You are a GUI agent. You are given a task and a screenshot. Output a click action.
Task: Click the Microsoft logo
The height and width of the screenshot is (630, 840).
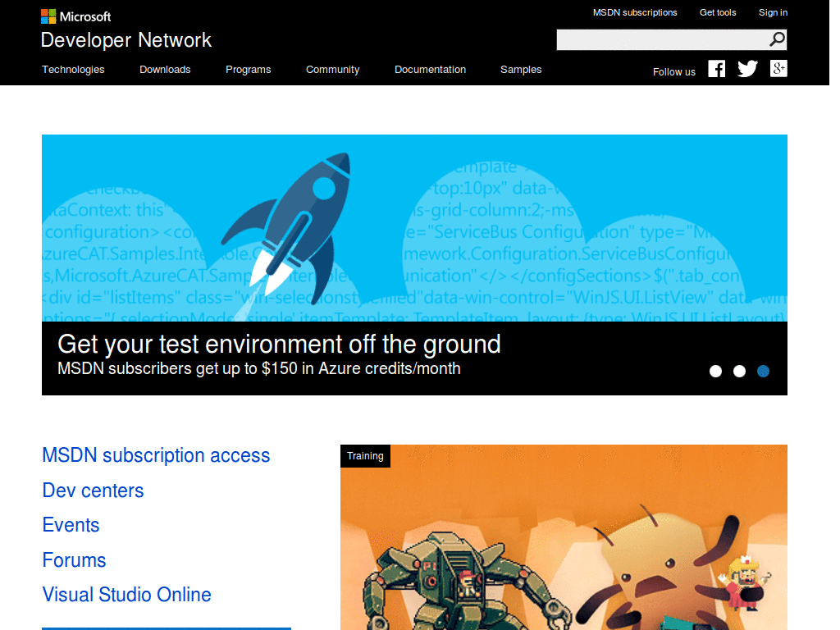pyautogui.click(x=75, y=16)
